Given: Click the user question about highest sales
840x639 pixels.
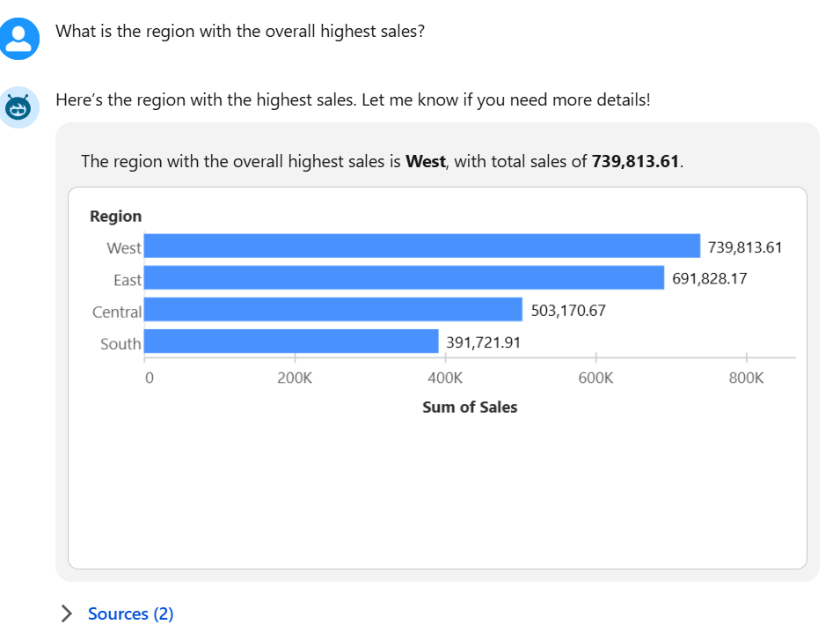Looking at the screenshot, I should coord(240,32).
